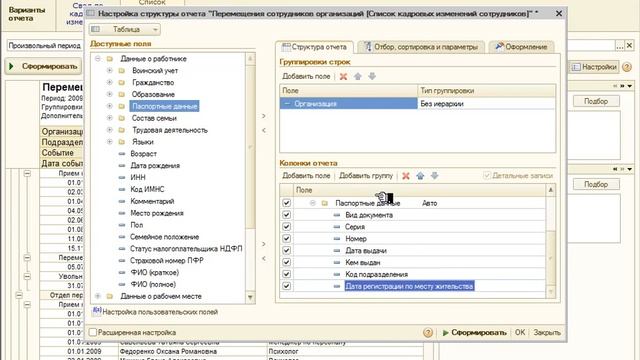Click Закрыть button
Viewport: 640px width, 360px height.
pyautogui.click(x=547, y=333)
